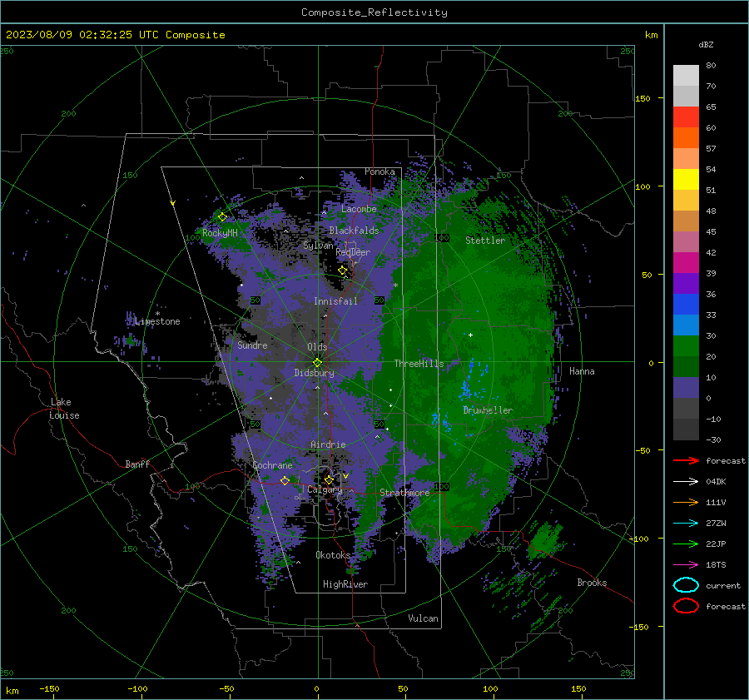
Task: Click the -30 dBZ value in legend
Action: tap(713, 439)
